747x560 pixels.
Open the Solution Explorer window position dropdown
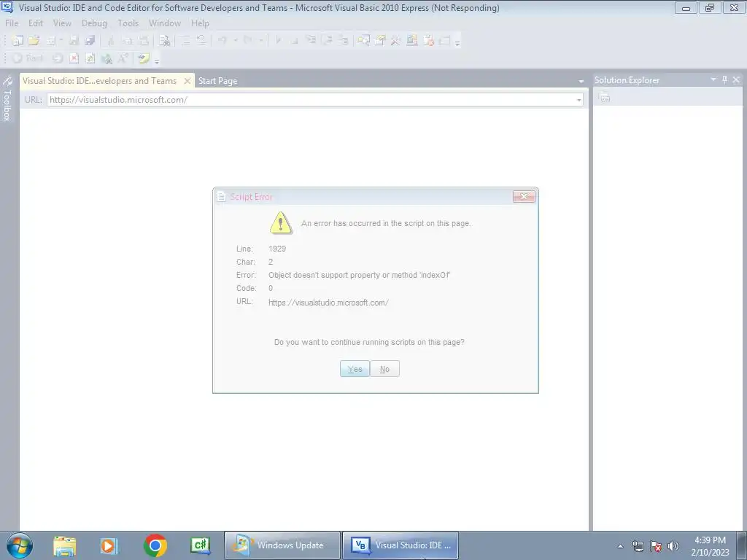point(713,79)
